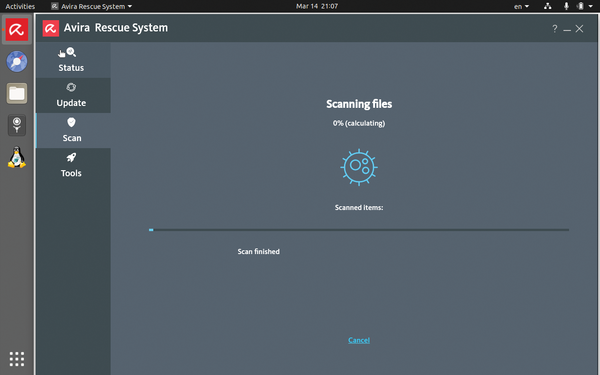The width and height of the screenshot is (600, 375).
Task: Click the virus scanning animation icon
Action: (359, 167)
